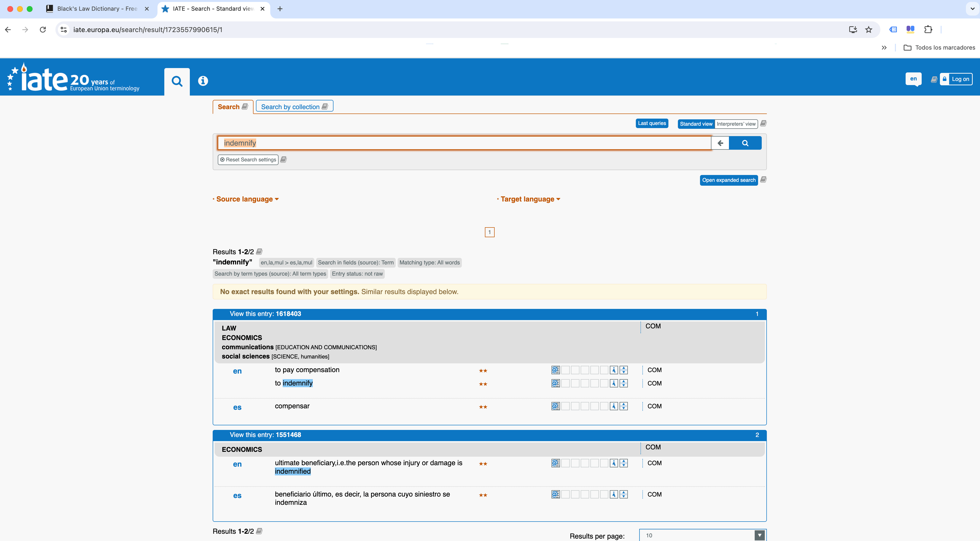Open help book icon next to Interpreters' view
The width and height of the screenshot is (980, 541).
[763, 123]
